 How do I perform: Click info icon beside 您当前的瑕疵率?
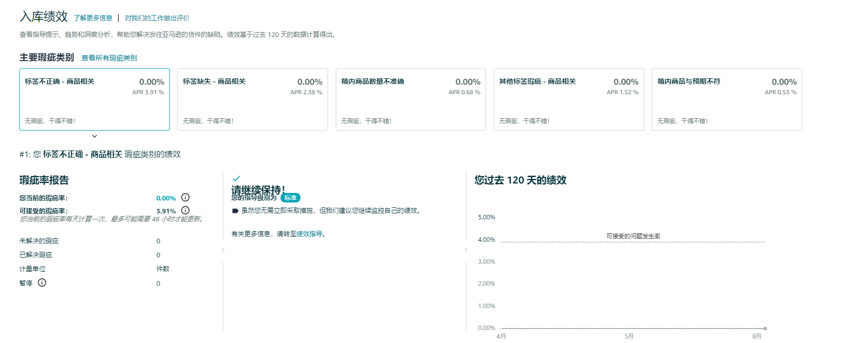[185, 197]
